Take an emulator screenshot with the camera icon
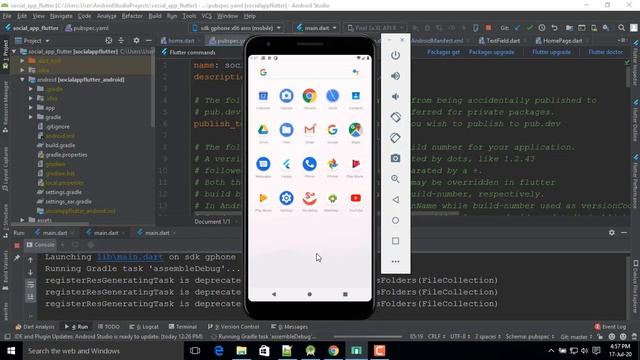 395,158
